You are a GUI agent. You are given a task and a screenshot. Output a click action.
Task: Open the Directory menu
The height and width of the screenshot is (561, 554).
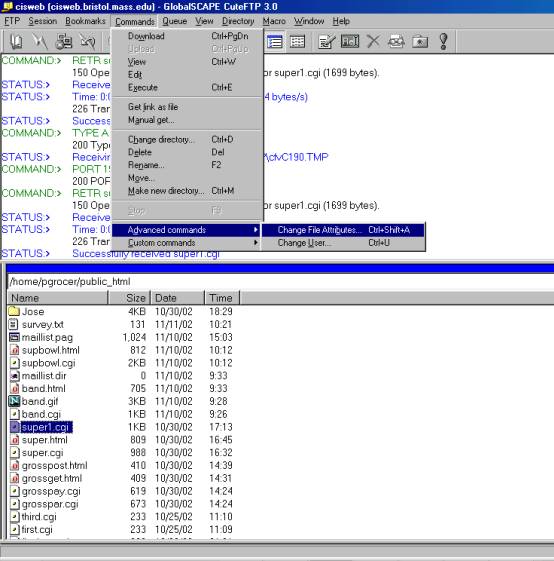tap(238, 21)
